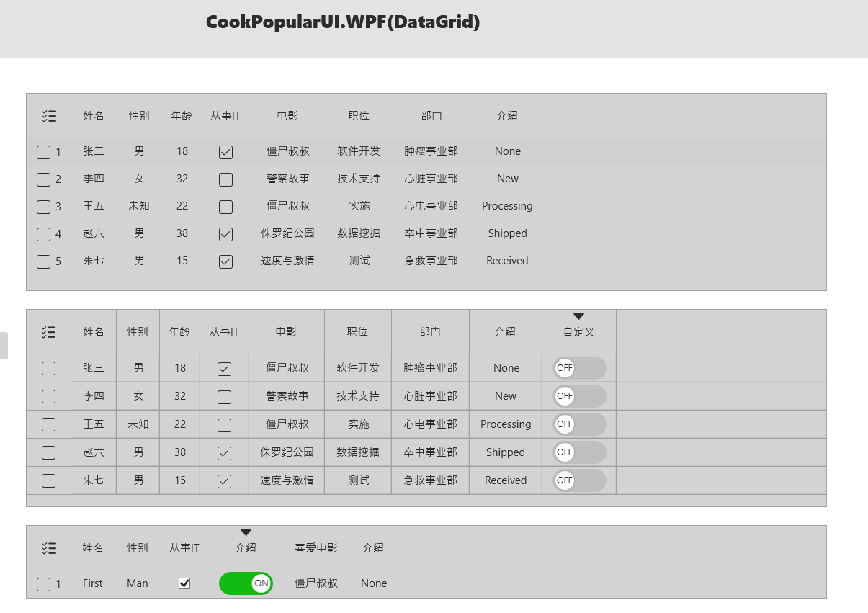The width and height of the screenshot is (868, 613).
Task: Click the checklist icon in the second grid header
Action: [49, 332]
